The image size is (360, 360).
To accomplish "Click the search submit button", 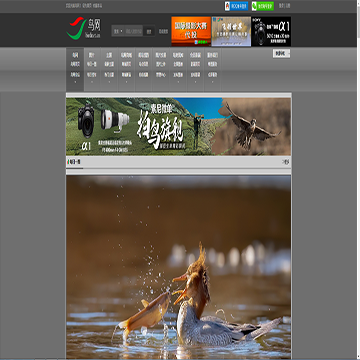I will [149, 31].
